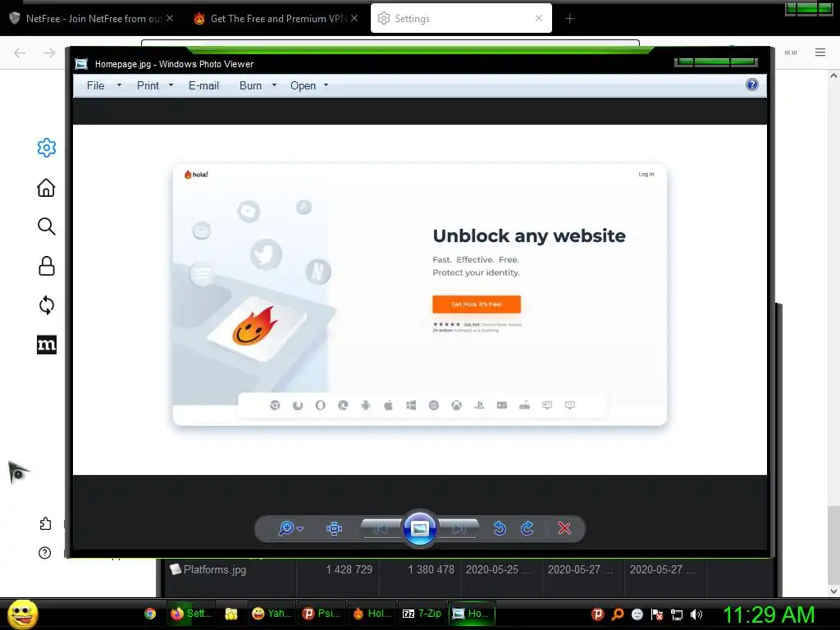The width and height of the screenshot is (840, 630).
Task: Open Photo Viewer help icon
Action: point(752,84)
